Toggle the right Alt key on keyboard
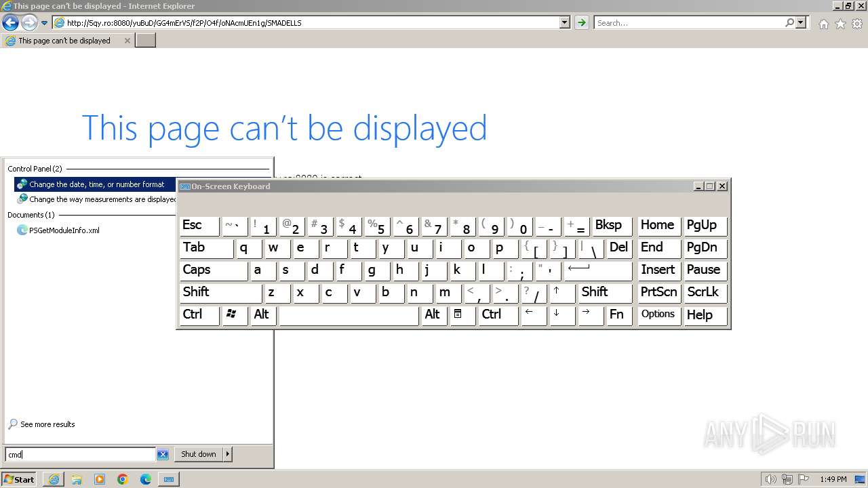Screen dimensions: 868x488 coord(434,315)
